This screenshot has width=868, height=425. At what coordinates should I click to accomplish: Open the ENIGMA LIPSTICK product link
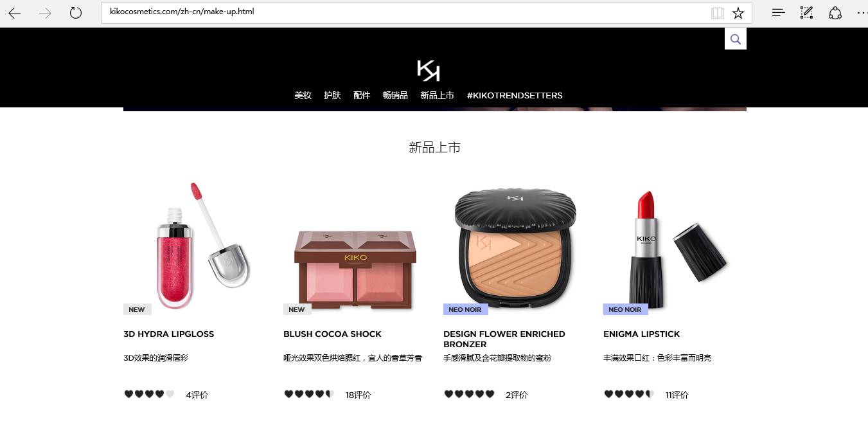pos(641,334)
